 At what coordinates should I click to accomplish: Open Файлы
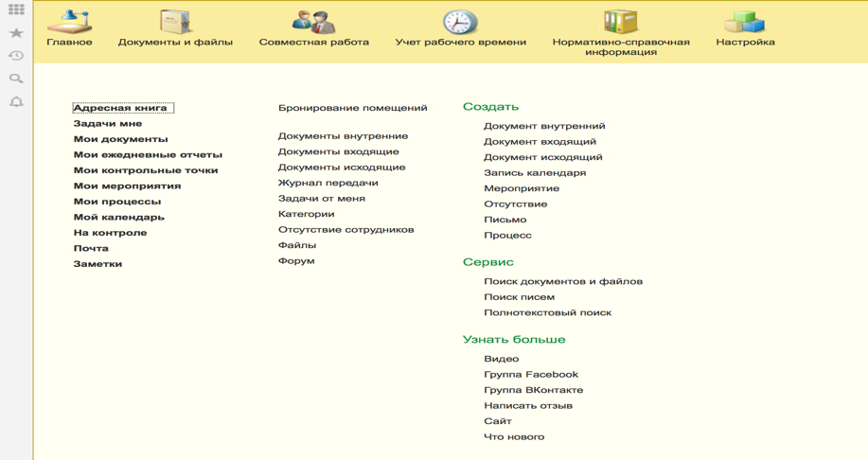(297, 244)
